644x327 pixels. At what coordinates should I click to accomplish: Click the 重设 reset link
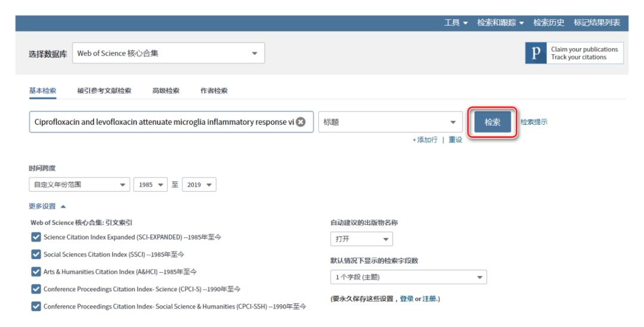[x=455, y=140]
